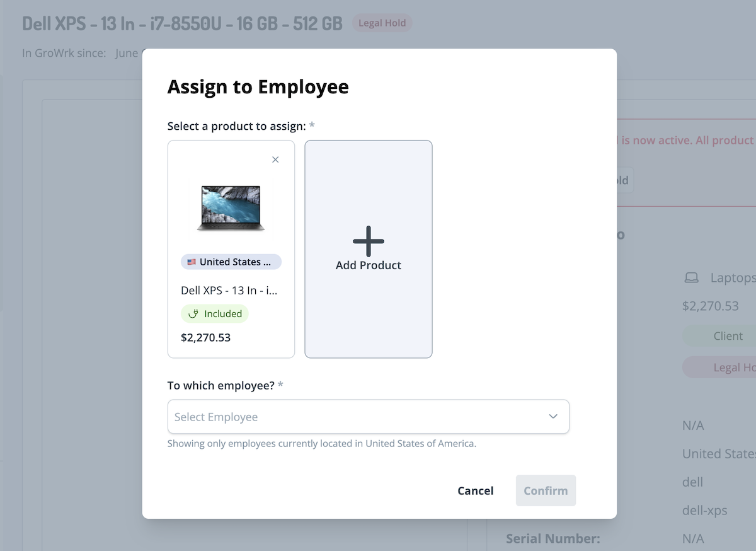Click the Legal Hold badge beside page title
756x551 pixels.
tap(382, 23)
